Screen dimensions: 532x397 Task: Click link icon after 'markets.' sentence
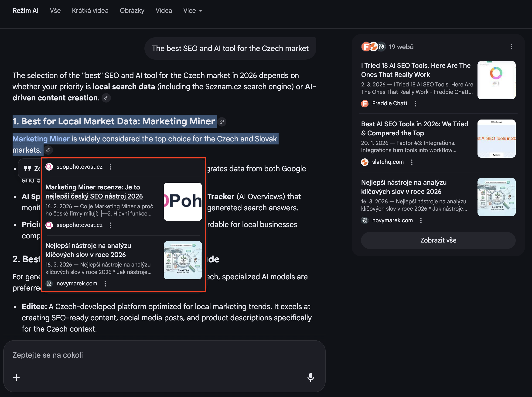[48, 150]
